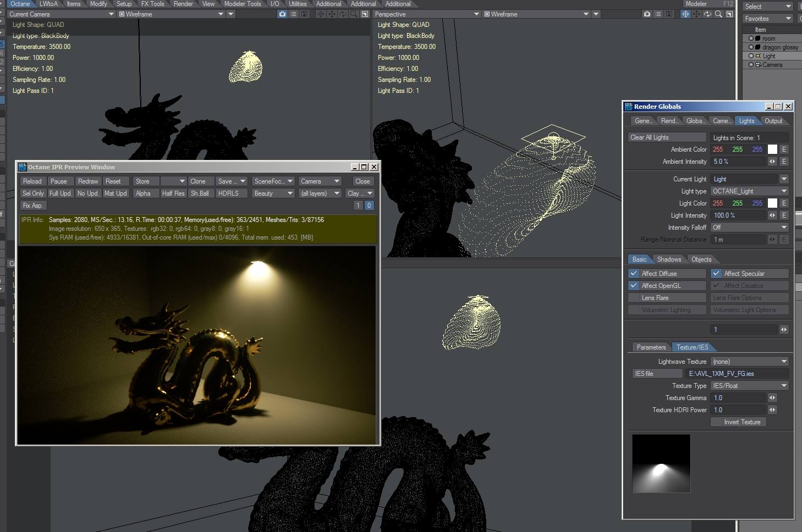The height and width of the screenshot is (532, 802).
Task: Open the Output tab in Render Globals
Action: (x=773, y=121)
